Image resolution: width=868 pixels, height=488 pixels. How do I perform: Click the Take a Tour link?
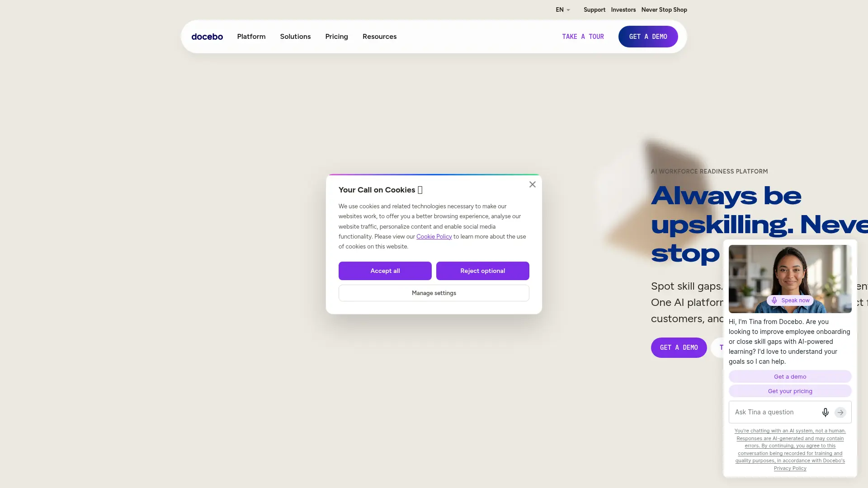pos(583,37)
